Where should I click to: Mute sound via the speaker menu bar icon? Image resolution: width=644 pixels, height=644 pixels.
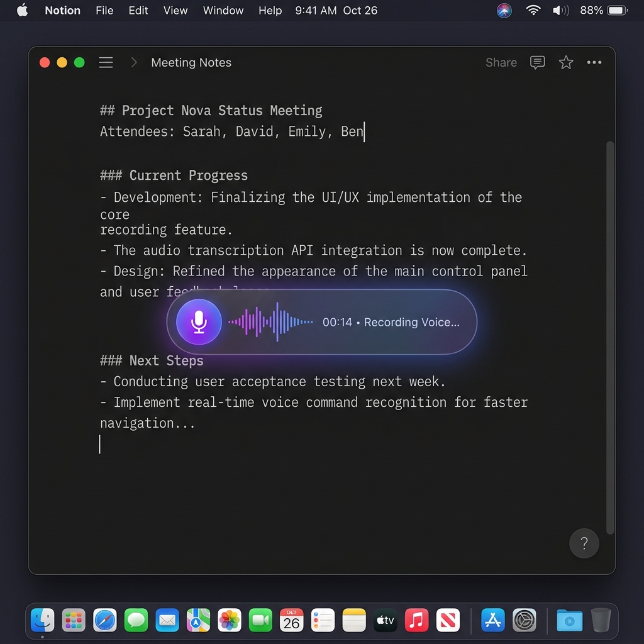[560, 10]
